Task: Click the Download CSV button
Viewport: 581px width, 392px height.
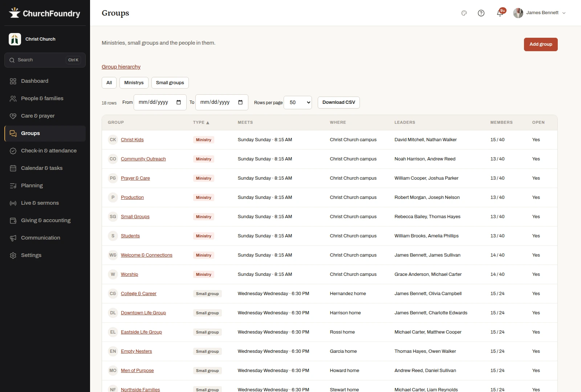Action: pos(339,102)
